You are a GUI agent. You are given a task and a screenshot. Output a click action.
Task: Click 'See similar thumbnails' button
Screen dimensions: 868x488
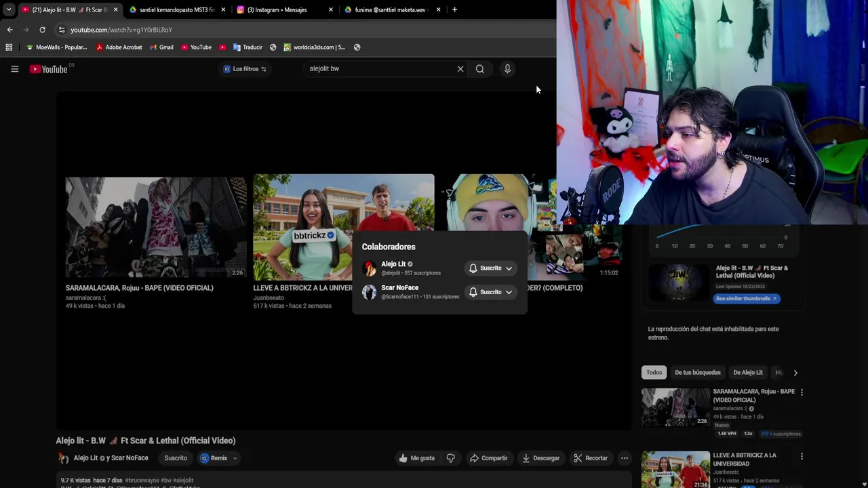[x=746, y=299]
